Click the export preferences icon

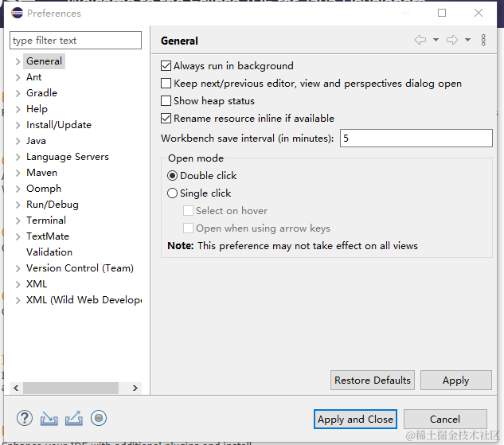[74, 418]
